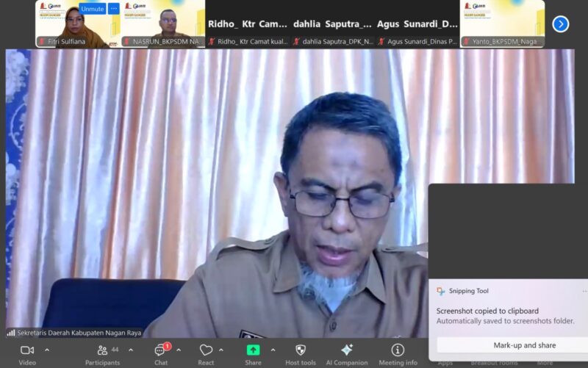Click the Video camera icon
Viewport: 588px width, 368px height.
point(27,350)
